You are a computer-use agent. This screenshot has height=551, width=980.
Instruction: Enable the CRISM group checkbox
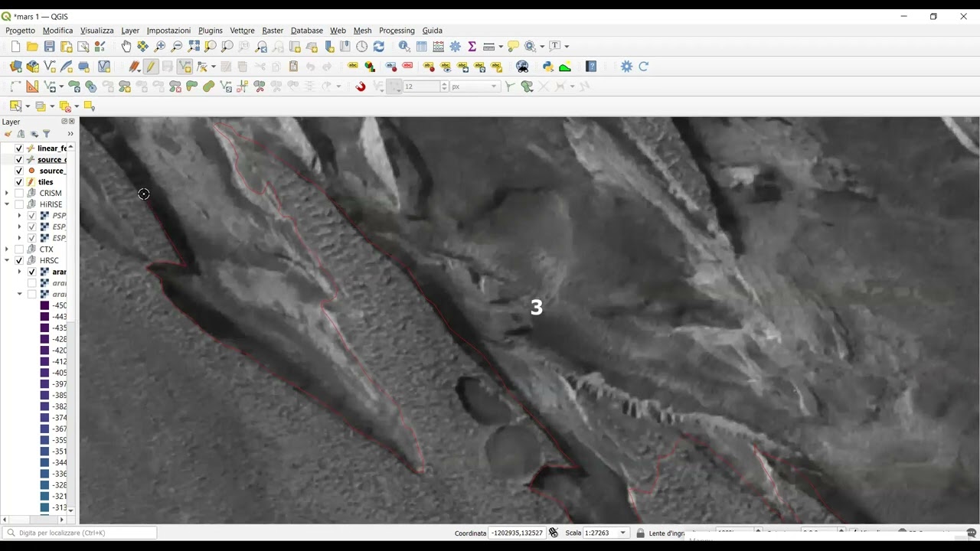point(19,194)
